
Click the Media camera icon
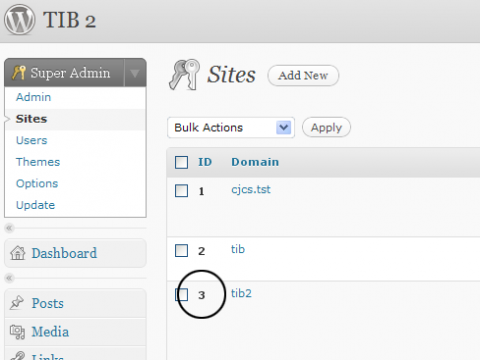coord(17,332)
